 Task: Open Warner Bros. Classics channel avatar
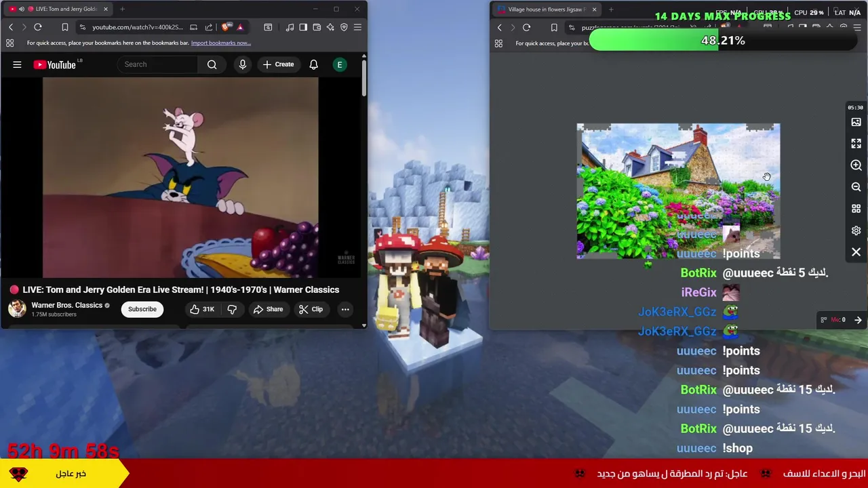[x=17, y=309]
